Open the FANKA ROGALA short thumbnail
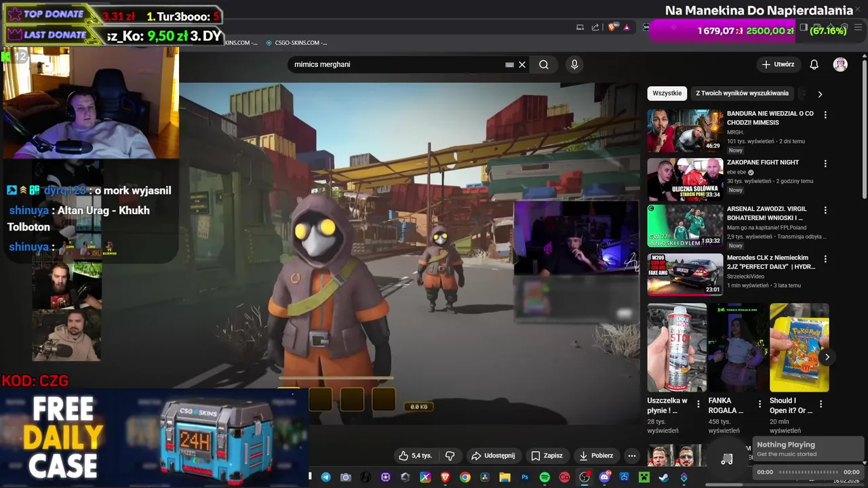Image resolution: width=868 pixels, height=488 pixels. click(738, 348)
